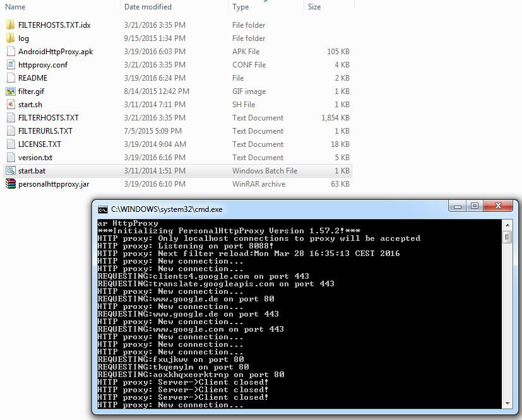522x420 pixels.
Task: Select the version.txt file entry
Action: tap(35, 158)
